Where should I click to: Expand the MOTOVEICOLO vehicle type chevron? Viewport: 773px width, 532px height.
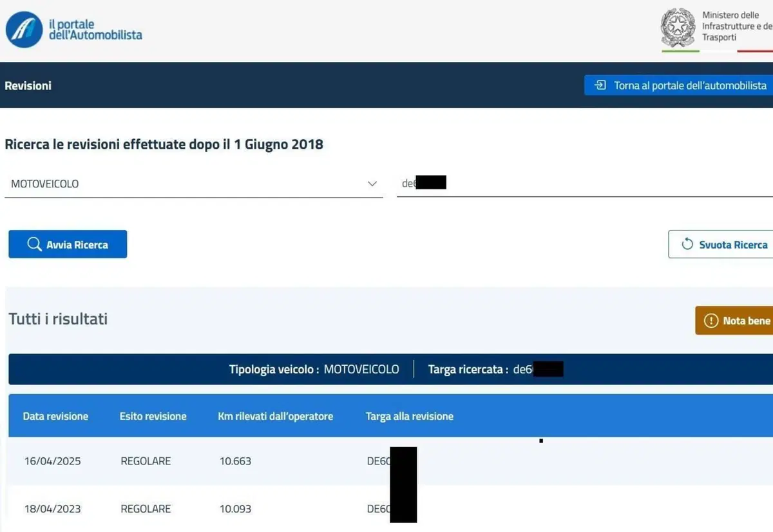(x=372, y=184)
